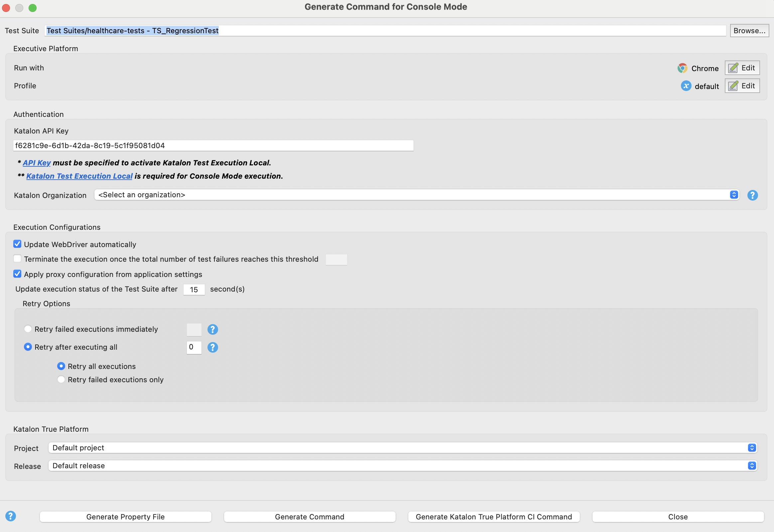Expand the Project dropdown
Screen dimensions: 774x532
point(402,448)
